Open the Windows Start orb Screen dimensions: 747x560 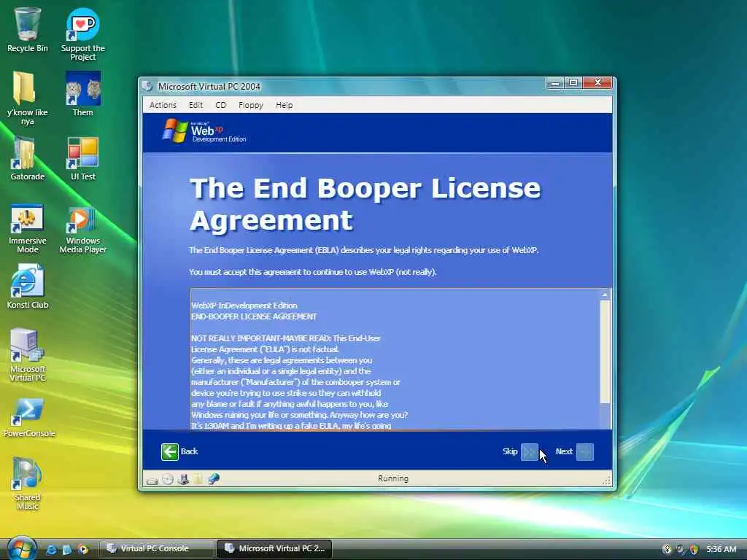pyautogui.click(x=21, y=548)
